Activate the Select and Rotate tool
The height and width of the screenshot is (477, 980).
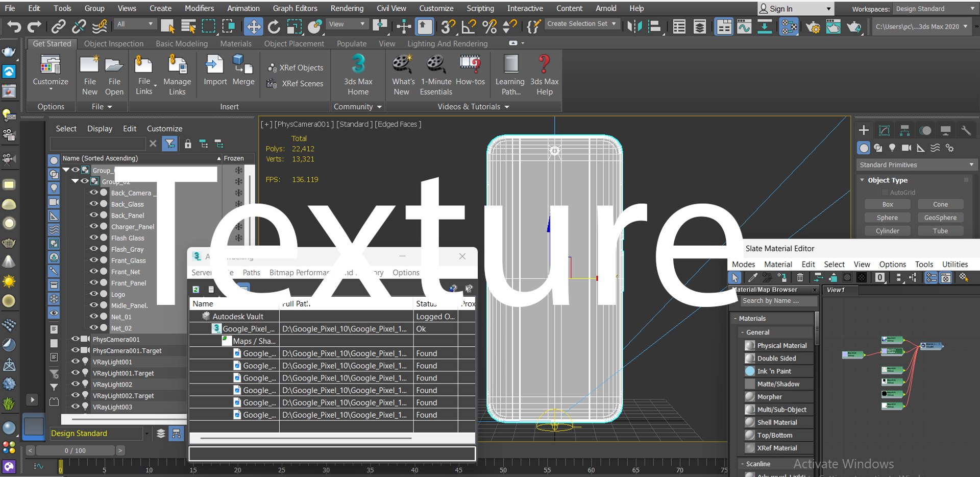[x=274, y=26]
